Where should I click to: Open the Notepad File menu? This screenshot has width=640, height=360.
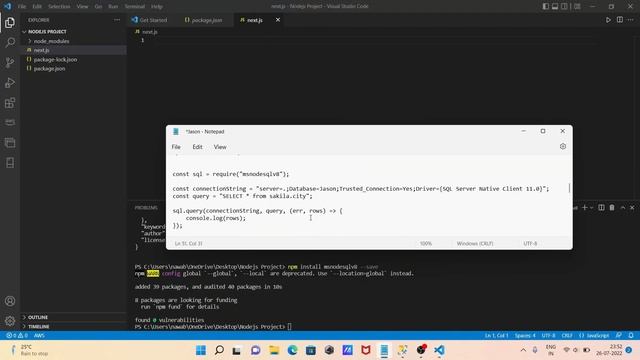click(176, 147)
